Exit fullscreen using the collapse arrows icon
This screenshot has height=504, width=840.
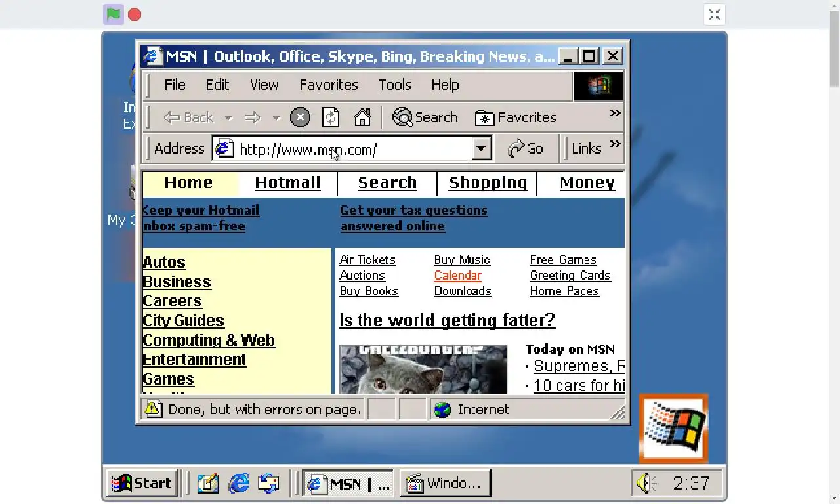point(715,14)
